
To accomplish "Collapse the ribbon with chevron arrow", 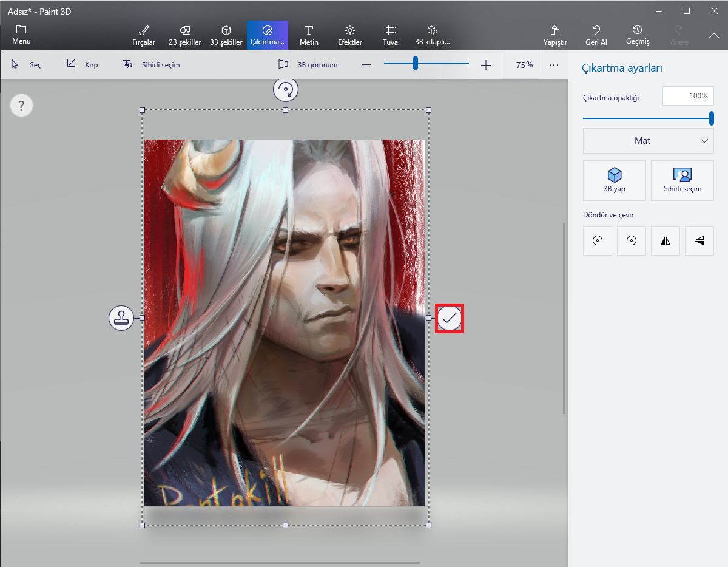I will (714, 35).
